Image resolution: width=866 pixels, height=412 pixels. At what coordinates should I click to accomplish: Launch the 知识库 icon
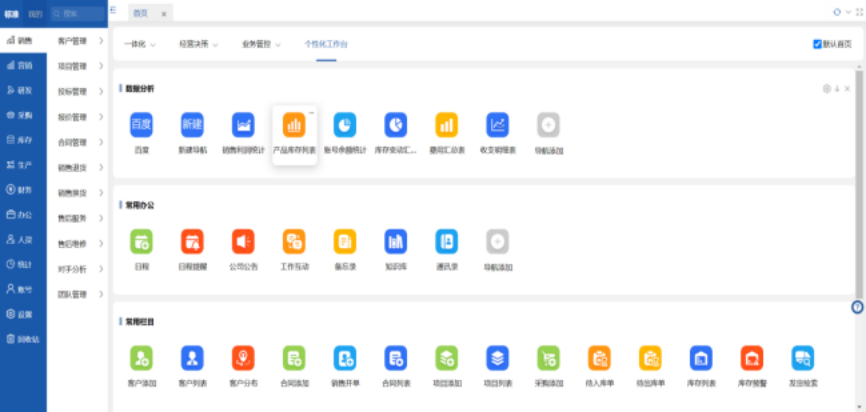coord(395,241)
